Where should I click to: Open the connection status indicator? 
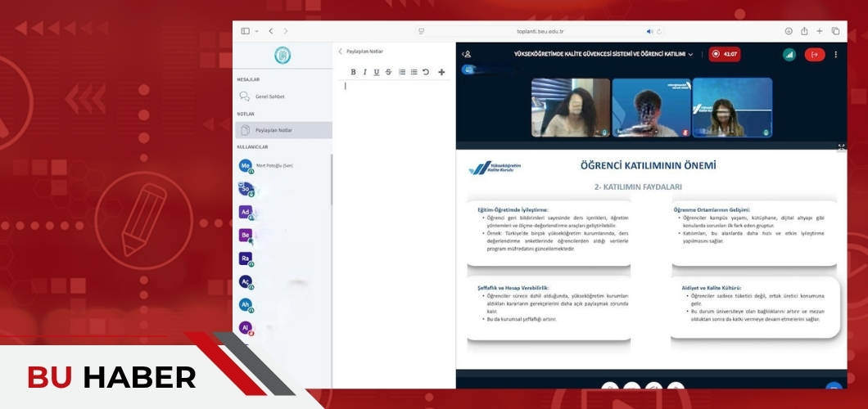click(789, 55)
